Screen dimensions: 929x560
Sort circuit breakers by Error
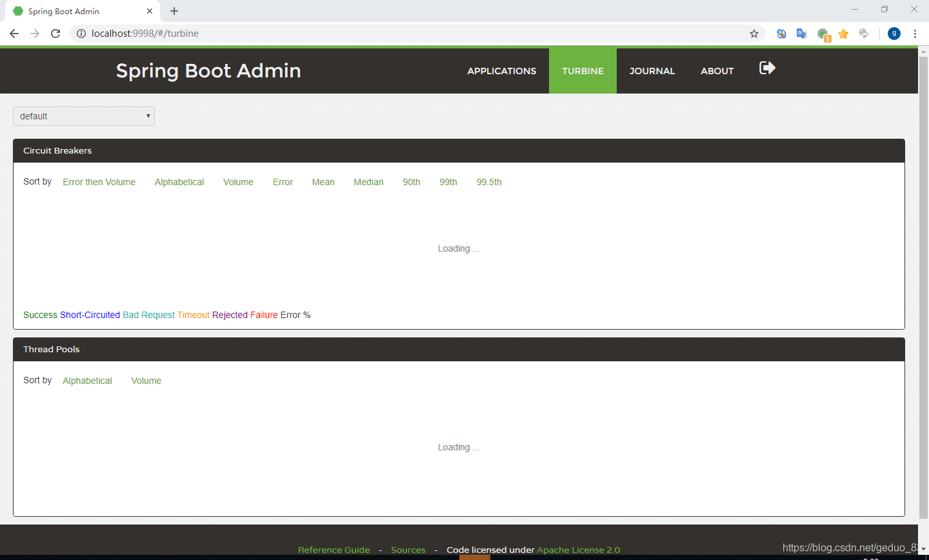click(283, 182)
